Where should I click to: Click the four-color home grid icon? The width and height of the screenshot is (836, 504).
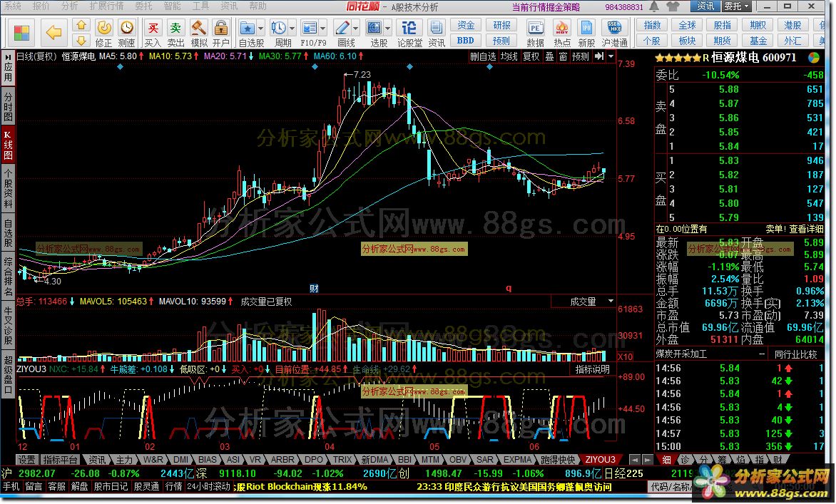21,33
